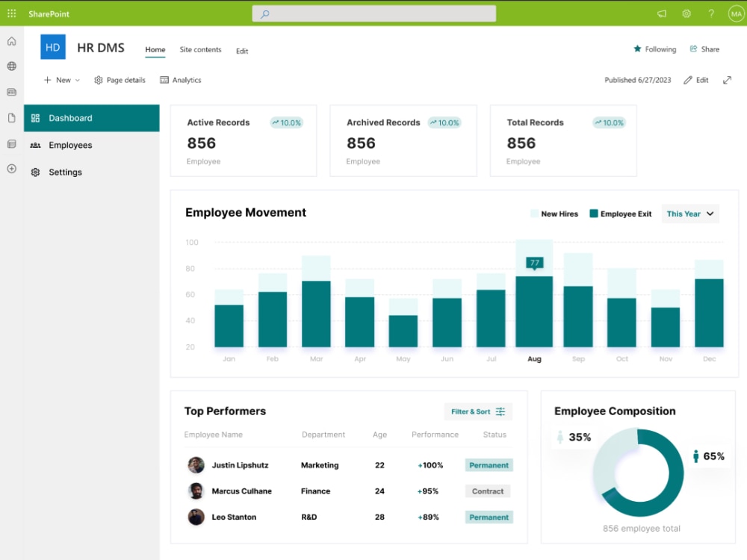This screenshot has width=747, height=560.
Task: Click the HR DMS site title
Action: [x=101, y=48]
